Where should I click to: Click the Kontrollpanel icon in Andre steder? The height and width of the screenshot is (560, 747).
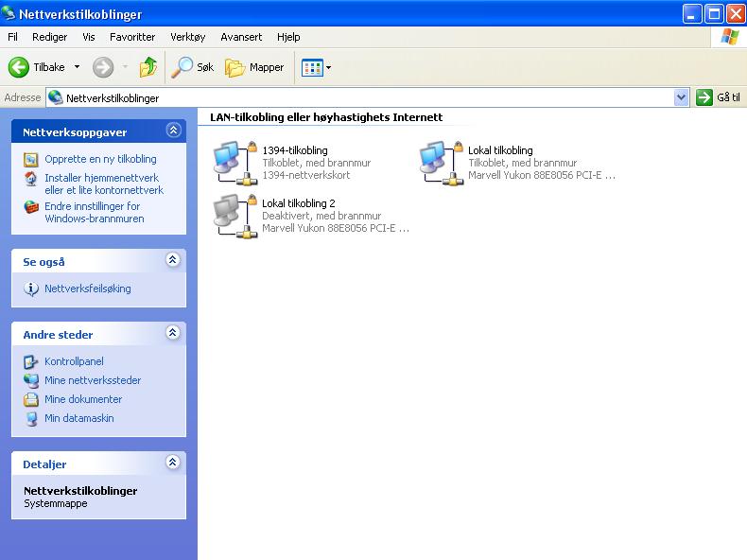click(x=31, y=361)
